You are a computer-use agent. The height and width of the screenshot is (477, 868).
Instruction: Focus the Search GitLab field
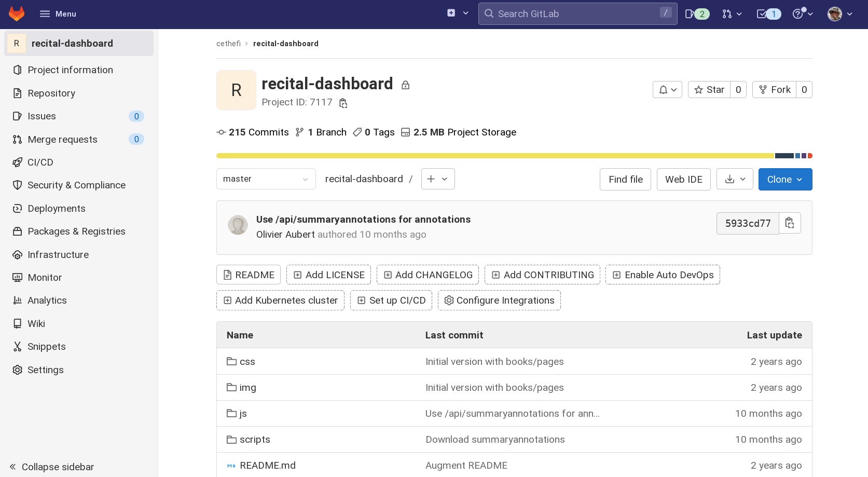[x=577, y=13]
